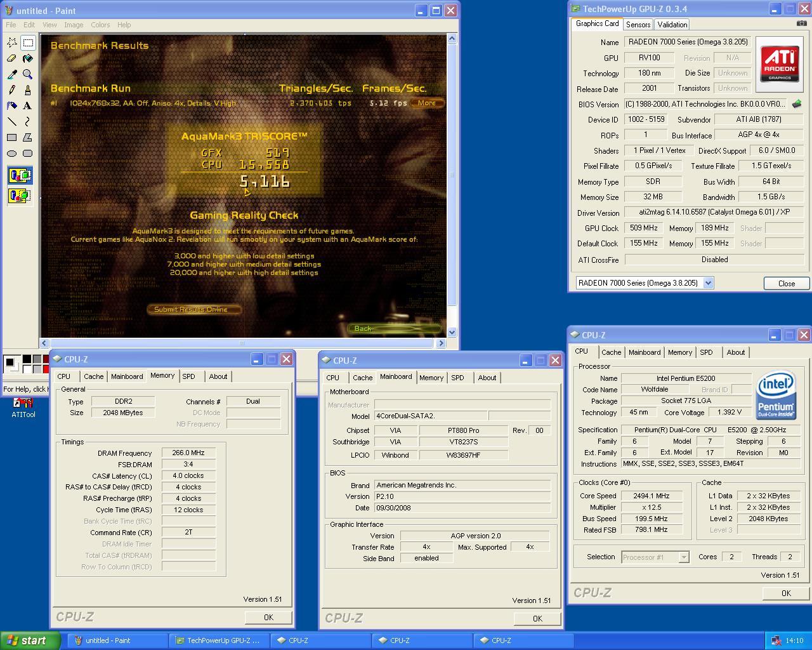Choose the Curve tool in Paint

pyautogui.click(x=28, y=121)
